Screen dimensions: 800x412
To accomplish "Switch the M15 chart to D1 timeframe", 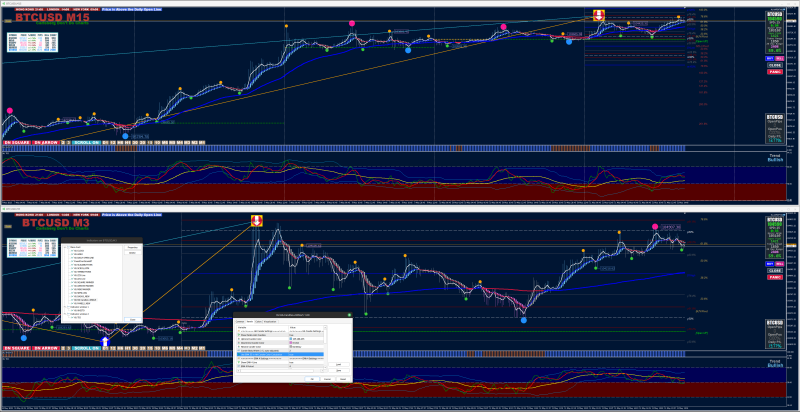I will pyautogui.click(x=105, y=143).
